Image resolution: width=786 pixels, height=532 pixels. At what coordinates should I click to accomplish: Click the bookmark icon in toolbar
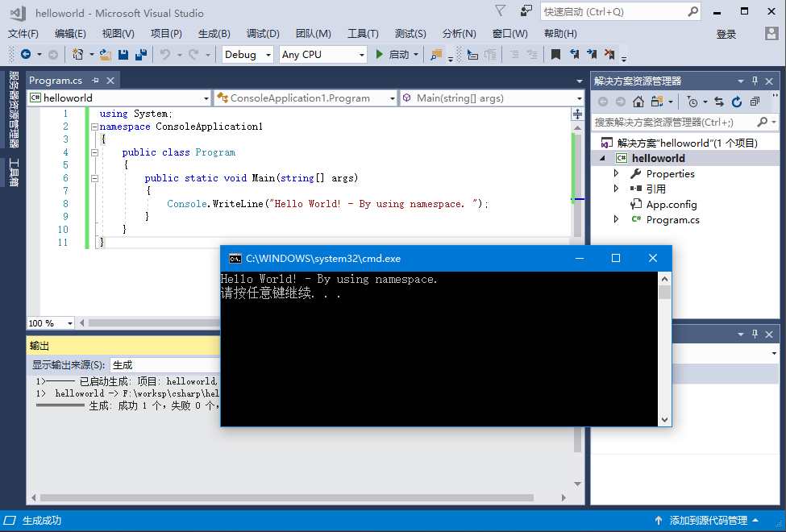(555, 55)
